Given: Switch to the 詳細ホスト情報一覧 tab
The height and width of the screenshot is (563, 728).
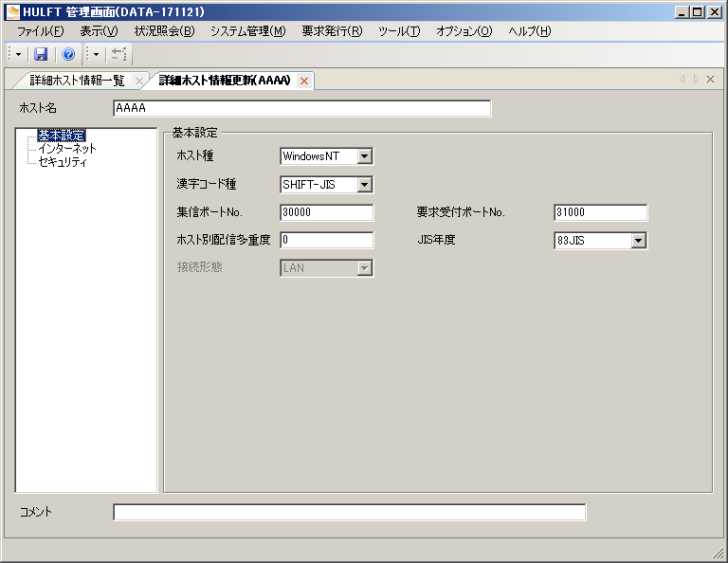Looking at the screenshot, I should (x=77, y=81).
